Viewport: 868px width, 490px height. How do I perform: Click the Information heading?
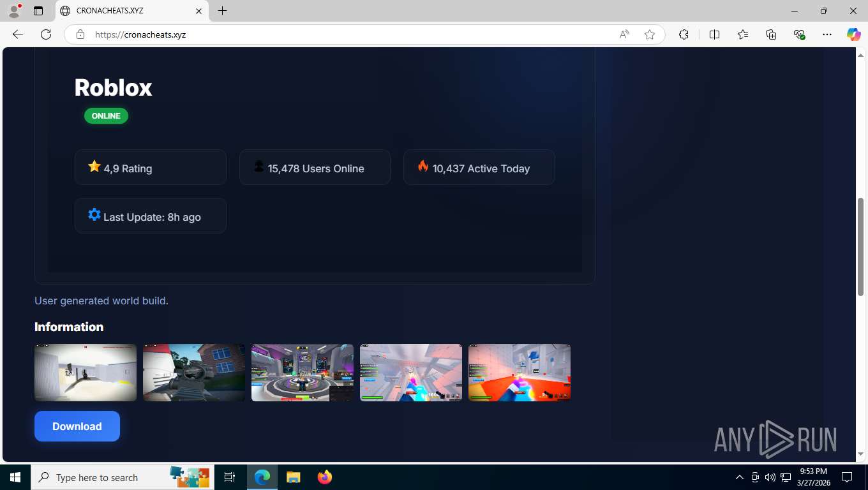pos(69,327)
